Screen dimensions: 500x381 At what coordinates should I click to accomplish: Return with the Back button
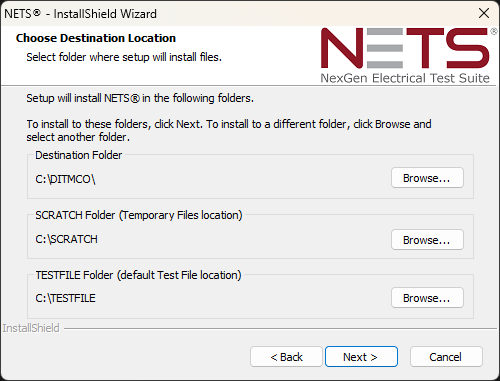click(x=286, y=357)
